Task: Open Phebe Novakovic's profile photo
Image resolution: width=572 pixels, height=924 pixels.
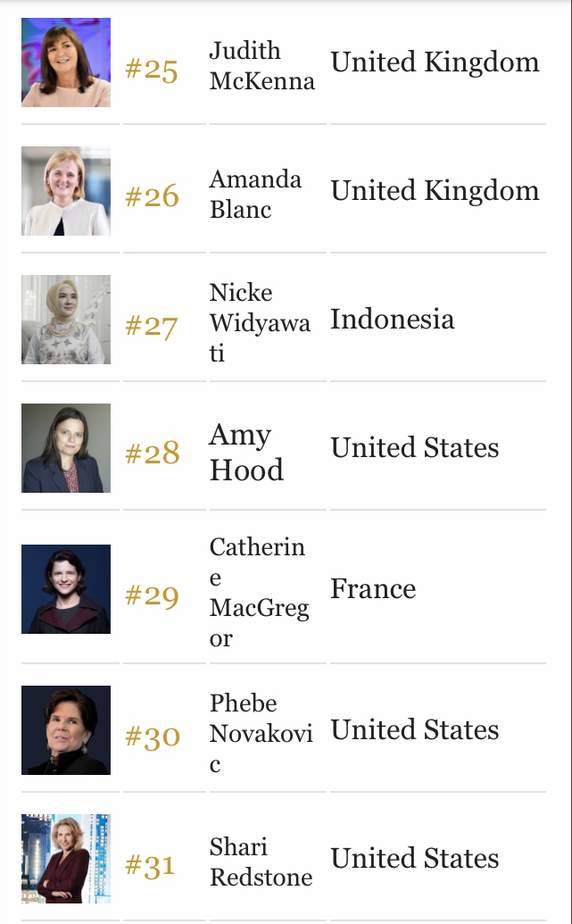Action: [66, 730]
